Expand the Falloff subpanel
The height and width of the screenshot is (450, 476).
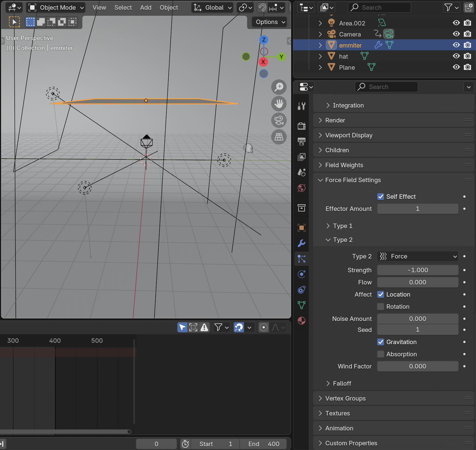click(342, 383)
